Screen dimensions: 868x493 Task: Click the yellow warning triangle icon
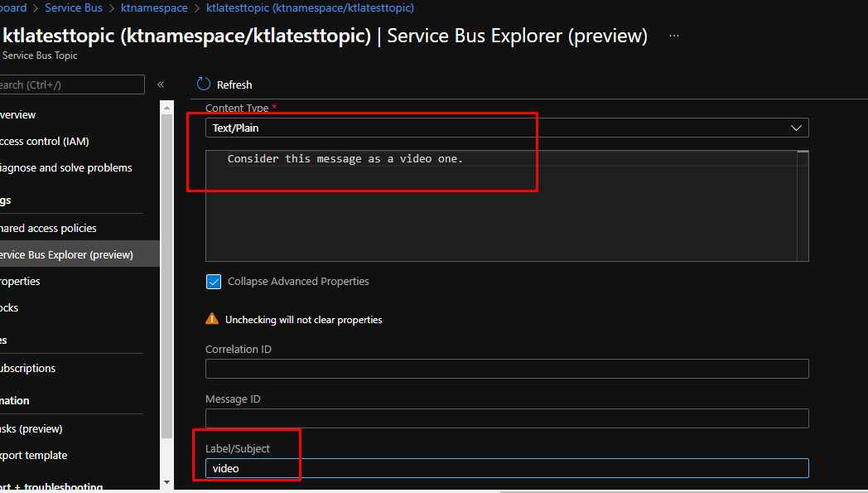click(x=212, y=319)
